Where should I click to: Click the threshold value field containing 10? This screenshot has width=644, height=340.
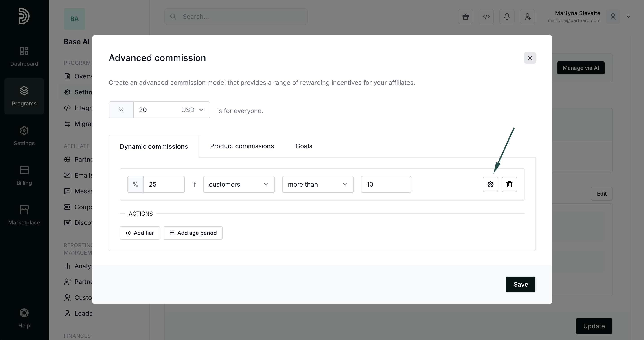[x=386, y=184]
